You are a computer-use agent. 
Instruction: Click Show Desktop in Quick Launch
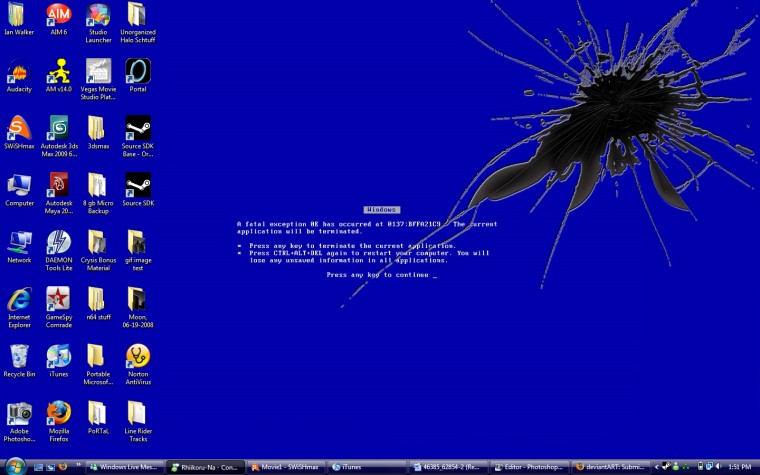coord(39,467)
